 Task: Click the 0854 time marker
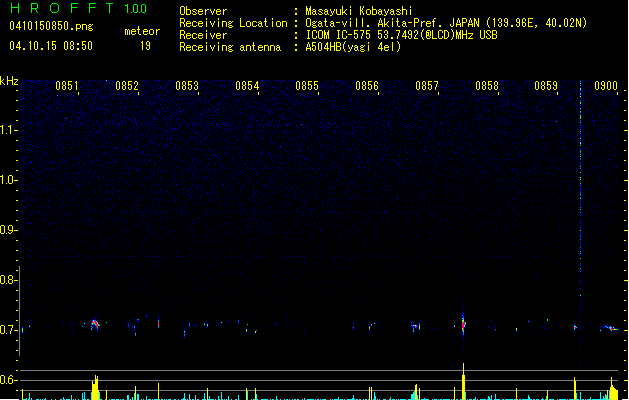click(x=247, y=86)
